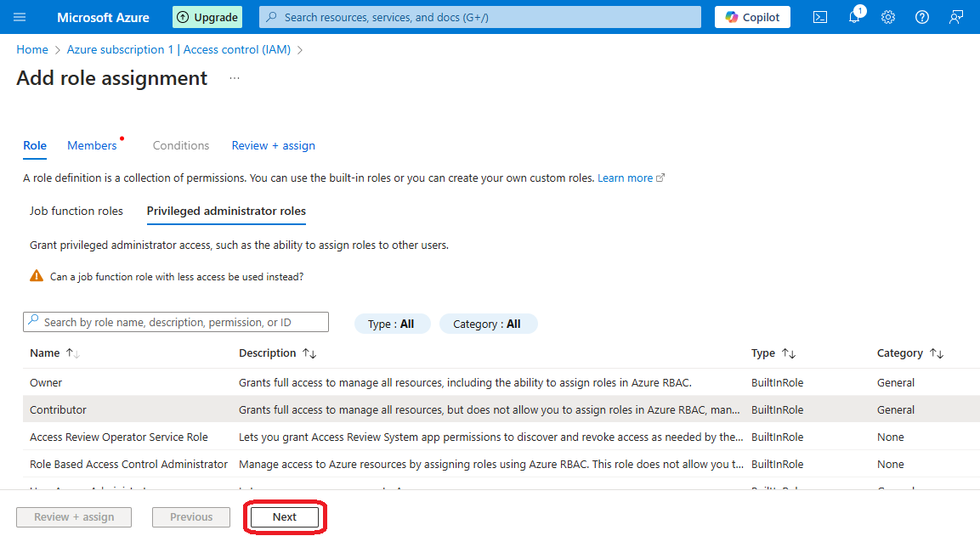Switch to the Members tab
Viewport: 980px width, 536px height.
tap(92, 145)
